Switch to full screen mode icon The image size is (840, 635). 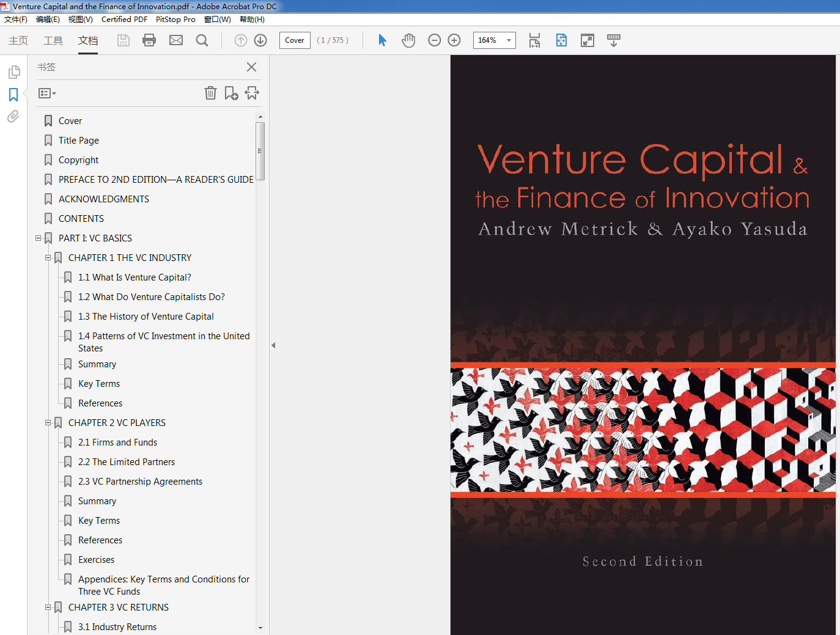pyautogui.click(x=588, y=40)
